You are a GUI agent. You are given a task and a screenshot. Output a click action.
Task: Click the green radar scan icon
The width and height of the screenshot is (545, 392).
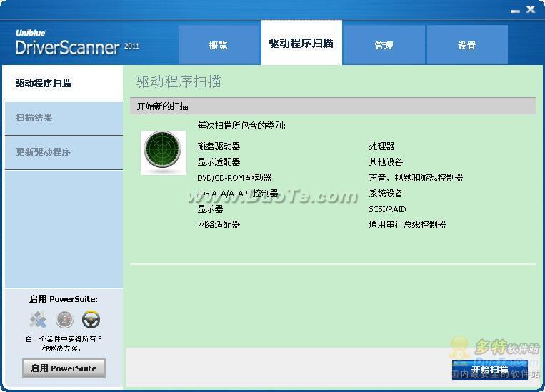[x=163, y=152]
